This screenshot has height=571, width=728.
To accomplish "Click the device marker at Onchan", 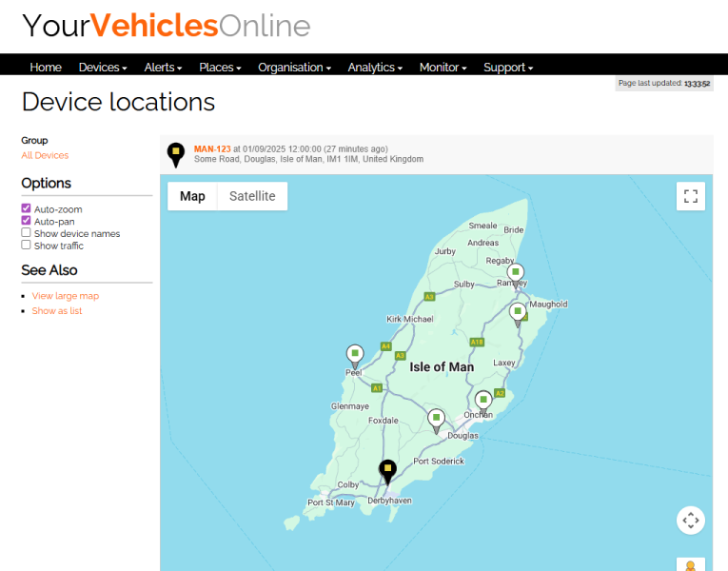I will pyautogui.click(x=483, y=400).
